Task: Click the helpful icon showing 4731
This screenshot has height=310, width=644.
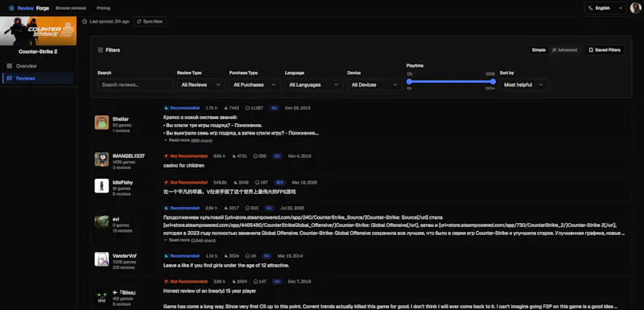Action: [x=234, y=156]
